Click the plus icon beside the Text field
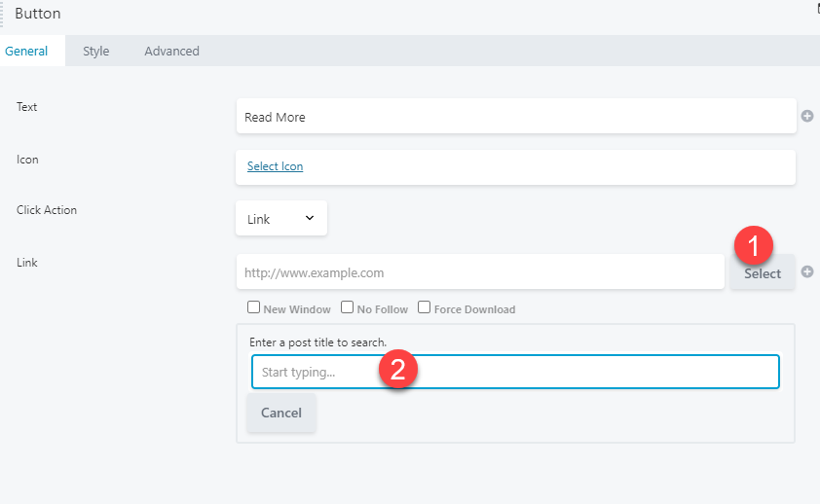This screenshot has height=504, width=820. point(807,116)
